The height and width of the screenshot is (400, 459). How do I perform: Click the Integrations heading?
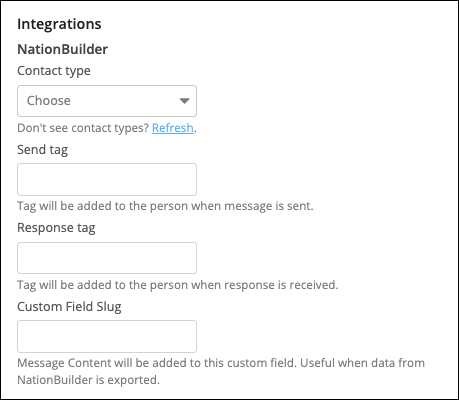pyautogui.click(x=59, y=24)
